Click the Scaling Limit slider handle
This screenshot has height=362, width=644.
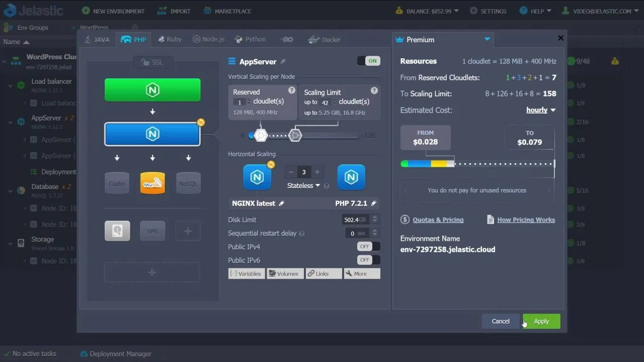[295, 135]
